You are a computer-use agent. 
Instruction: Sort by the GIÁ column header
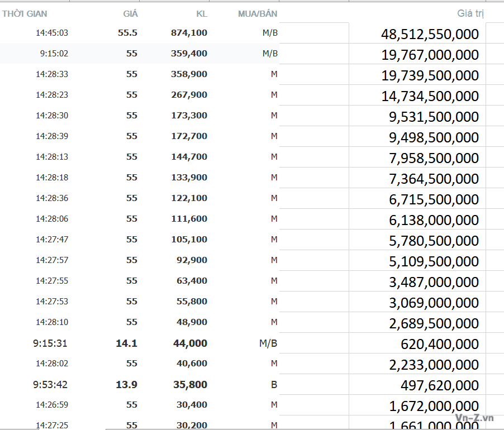(x=130, y=13)
